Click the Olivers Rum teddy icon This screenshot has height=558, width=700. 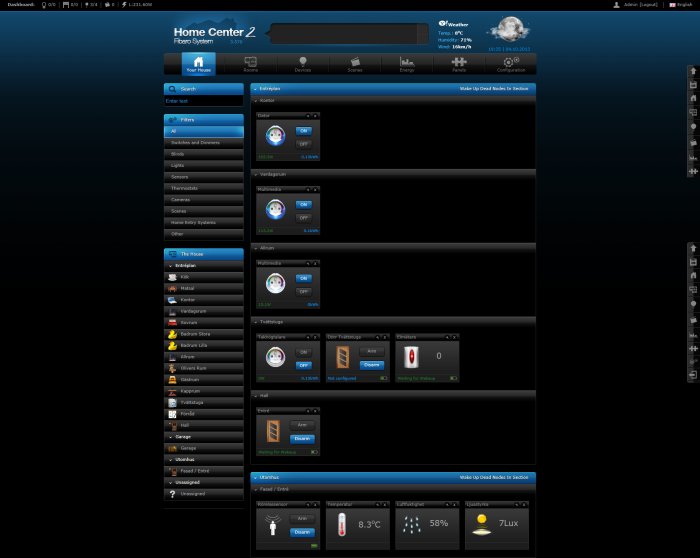point(172,368)
